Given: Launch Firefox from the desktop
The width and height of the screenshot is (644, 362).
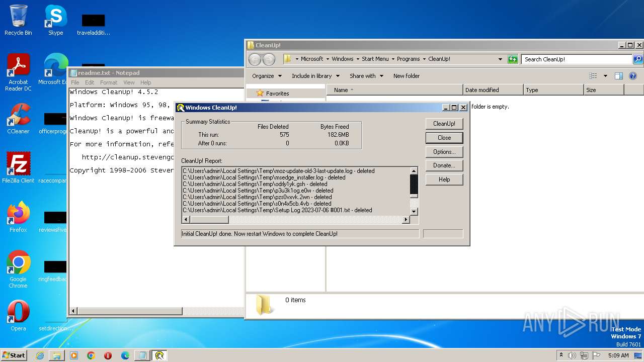Looking at the screenshot, I should point(18,217).
